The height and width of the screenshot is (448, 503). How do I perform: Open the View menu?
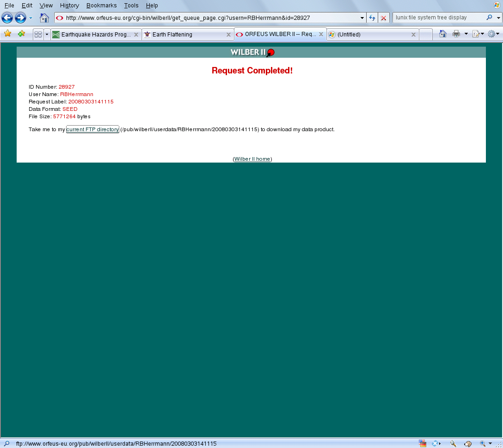pos(46,6)
